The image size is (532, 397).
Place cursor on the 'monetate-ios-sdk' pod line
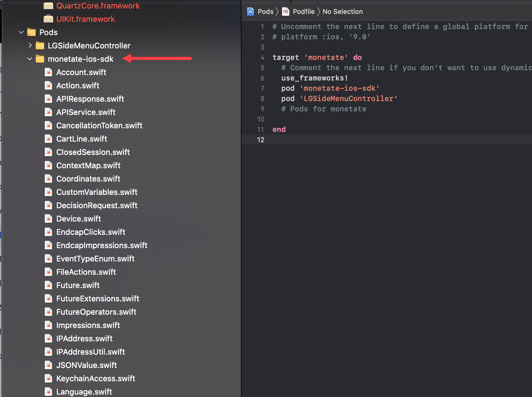pos(330,88)
